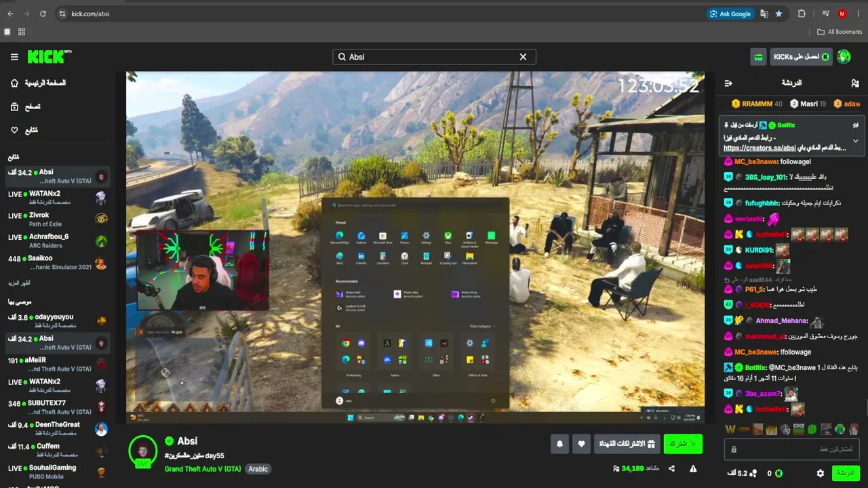Screen dimensions: 868x488
Task: Open odayyouyou recommended channel
Action: [x=57, y=321]
